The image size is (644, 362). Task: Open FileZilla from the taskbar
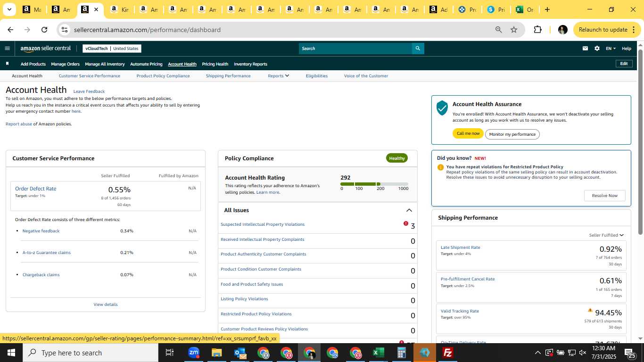coord(447,353)
